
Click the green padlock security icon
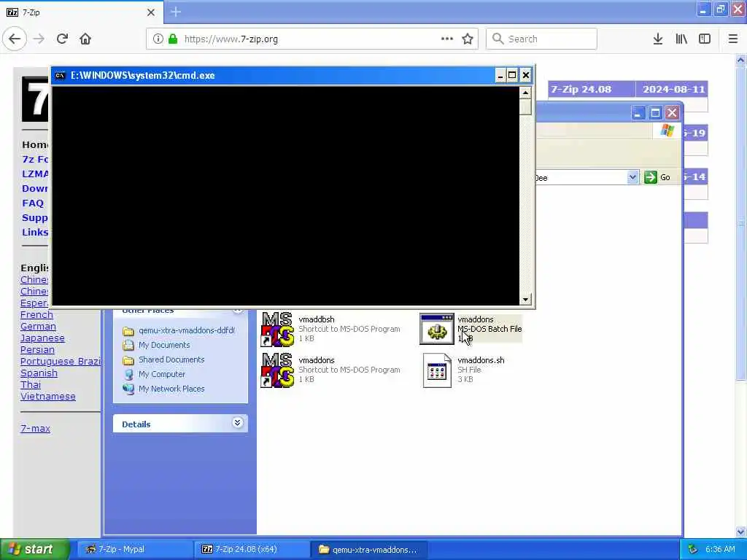[x=173, y=39]
